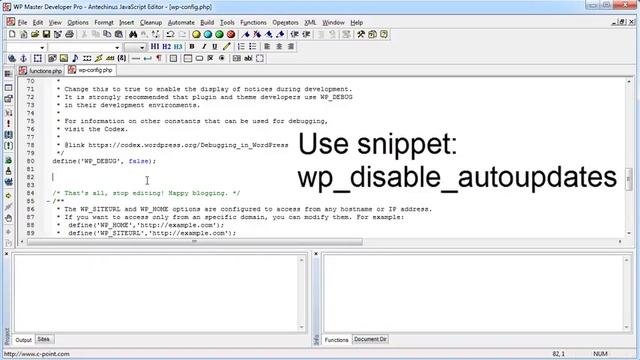Set left text alignment
Image resolution: width=640 pixels, height=360 pixels.
[267, 47]
